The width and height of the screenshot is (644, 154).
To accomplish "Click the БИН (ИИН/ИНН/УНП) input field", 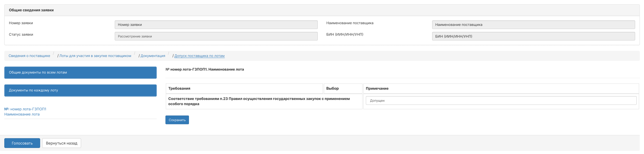I will pyautogui.click(x=533, y=36).
